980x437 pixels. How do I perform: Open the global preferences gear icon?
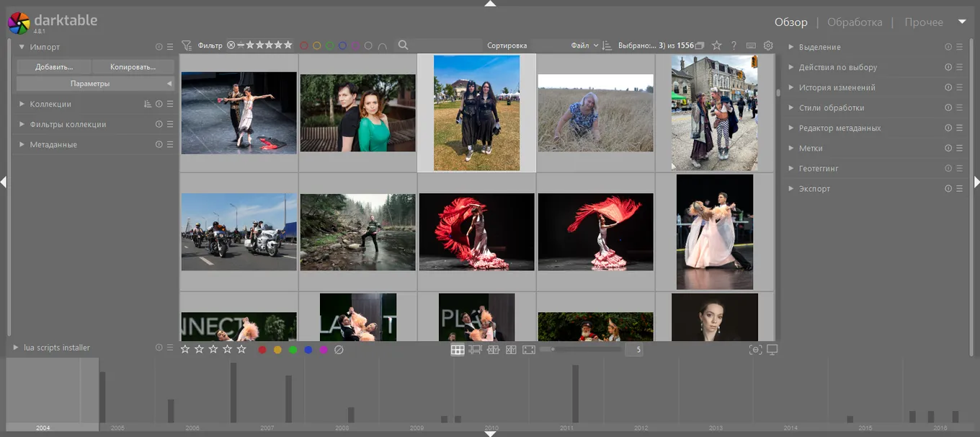point(768,45)
